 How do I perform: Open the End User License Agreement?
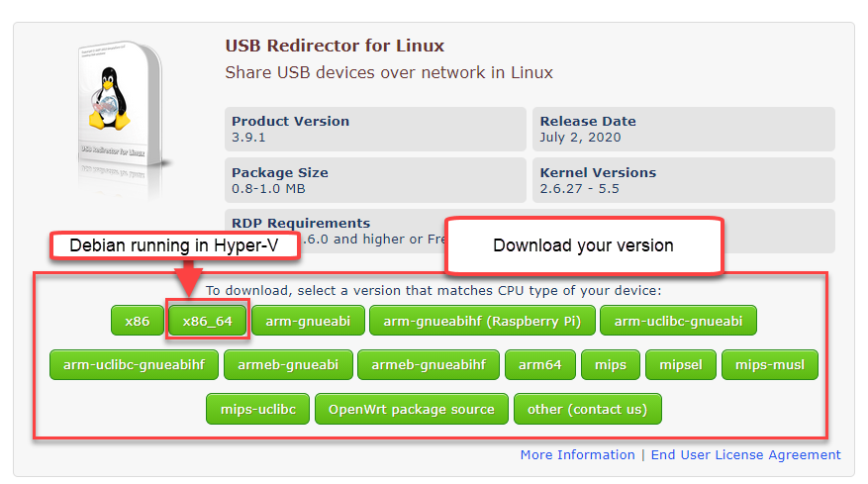coord(745,455)
